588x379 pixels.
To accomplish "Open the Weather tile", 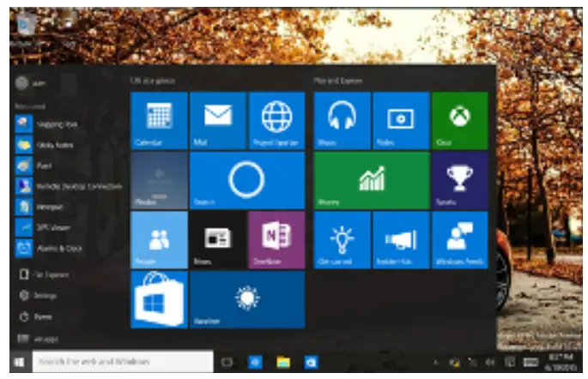I will [247, 299].
